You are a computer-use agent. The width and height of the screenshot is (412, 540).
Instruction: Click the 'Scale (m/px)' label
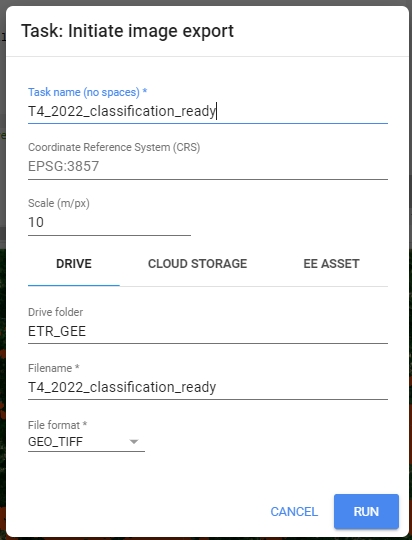pyautogui.click(x=59, y=203)
